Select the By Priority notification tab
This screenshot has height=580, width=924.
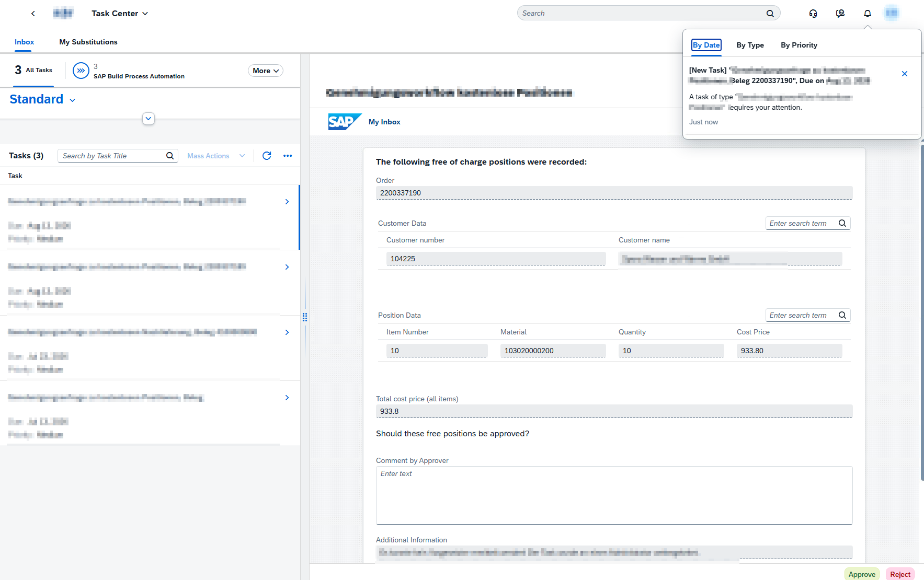tap(799, 45)
